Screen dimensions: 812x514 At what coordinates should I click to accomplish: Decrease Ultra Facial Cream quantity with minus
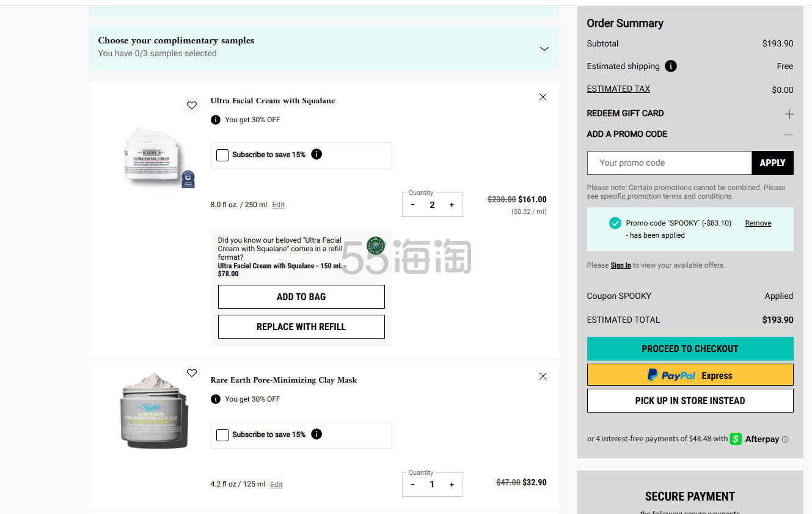pyautogui.click(x=413, y=205)
